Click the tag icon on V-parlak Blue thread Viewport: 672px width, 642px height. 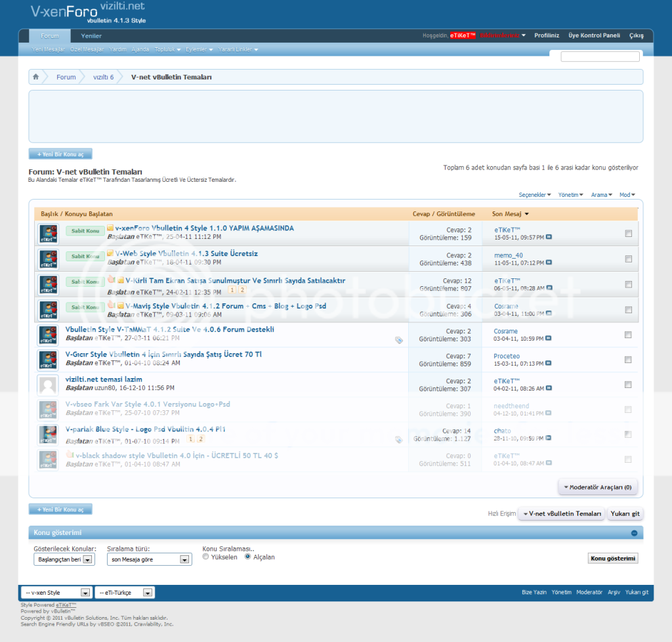tap(398, 440)
